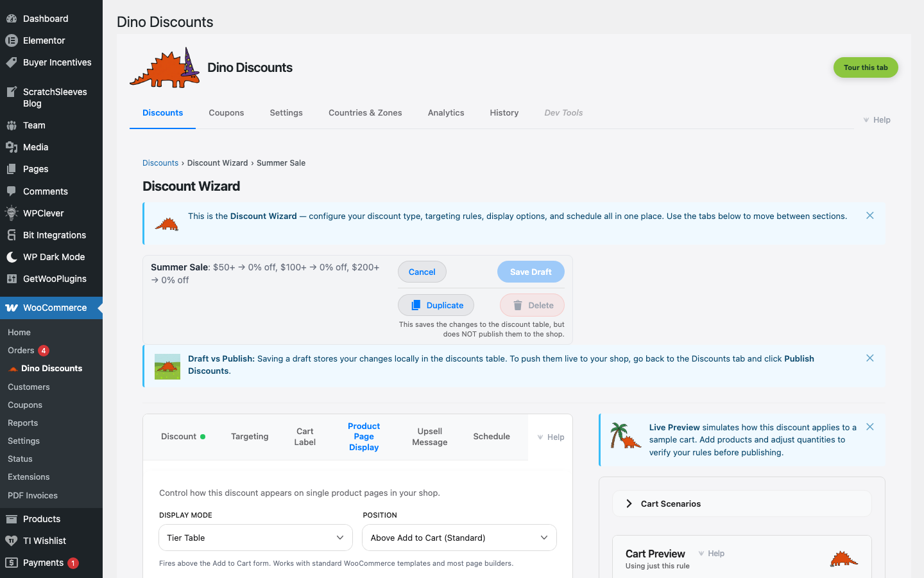The image size is (924, 578).
Task: Click the dinosaur icon in Cart Preview
Action: tap(844, 559)
